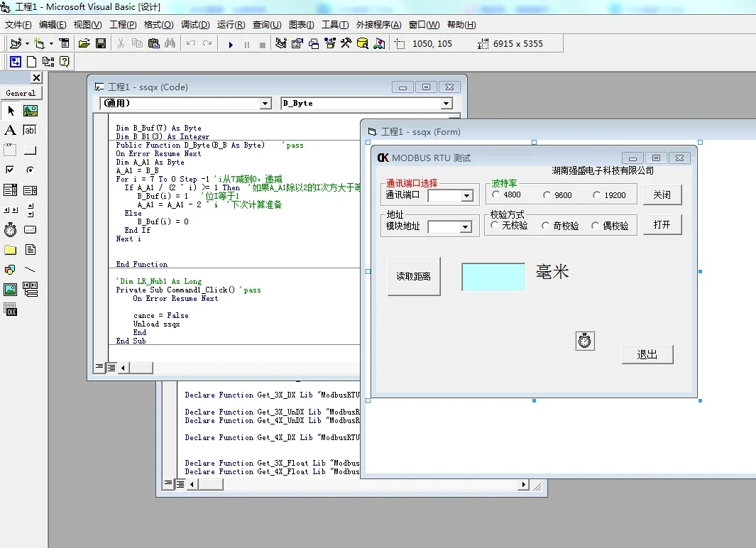The image size is (756, 548).
Task: Select the OptionButton control in the toolbox
Action: (31, 170)
